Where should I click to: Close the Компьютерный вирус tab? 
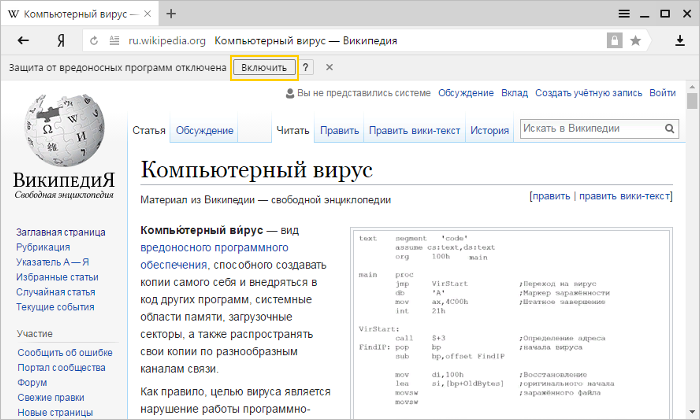(x=147, y=14)
